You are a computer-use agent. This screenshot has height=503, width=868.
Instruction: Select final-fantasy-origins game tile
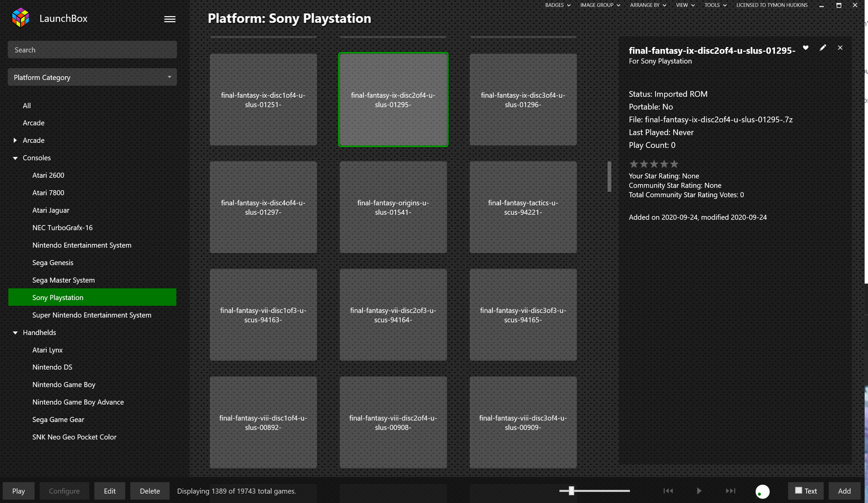(393, 207)
